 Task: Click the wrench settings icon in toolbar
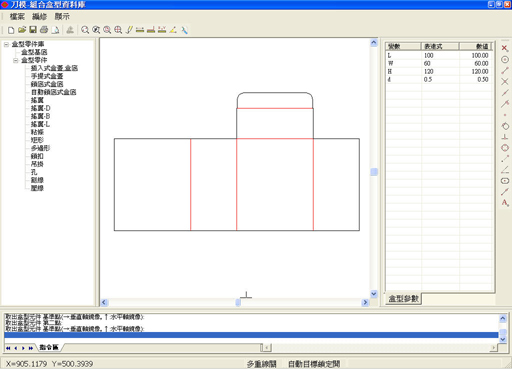(184, 30)
